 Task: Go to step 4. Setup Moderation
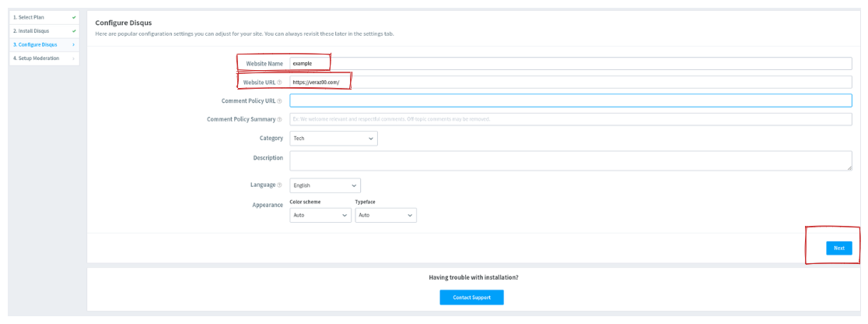tap(36, 58)
